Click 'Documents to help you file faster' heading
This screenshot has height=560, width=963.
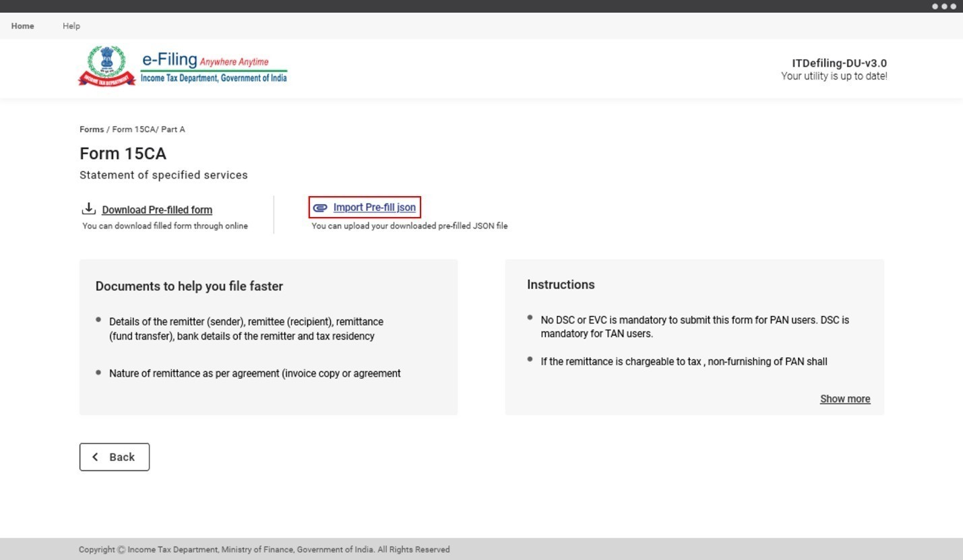(x=189, y=286)
